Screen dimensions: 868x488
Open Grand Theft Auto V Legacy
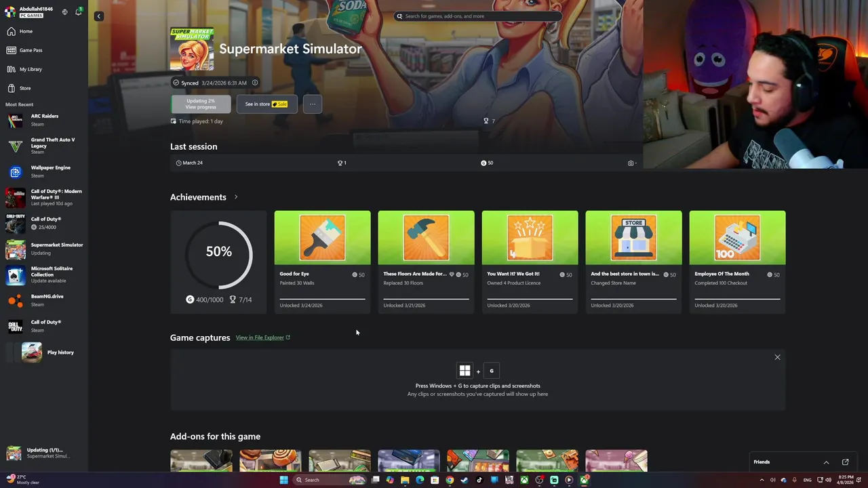(44, 146)
